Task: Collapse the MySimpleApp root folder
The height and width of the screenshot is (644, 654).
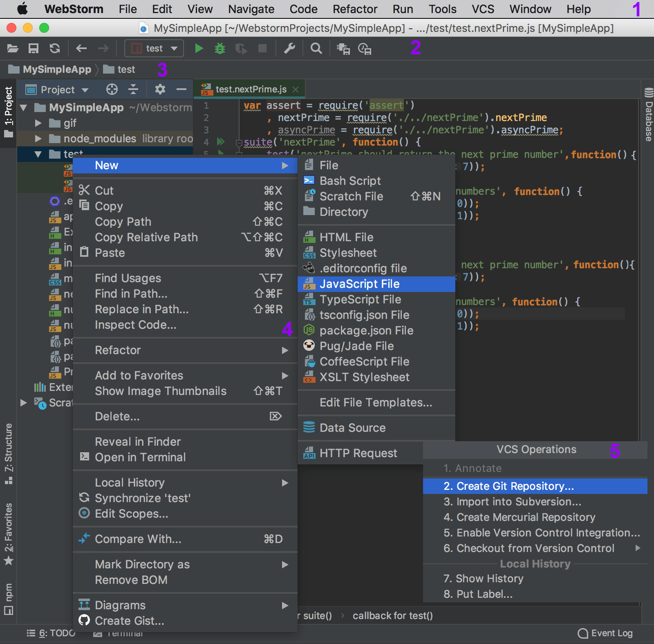Action: pyautogui.click(x=24, y=108)
